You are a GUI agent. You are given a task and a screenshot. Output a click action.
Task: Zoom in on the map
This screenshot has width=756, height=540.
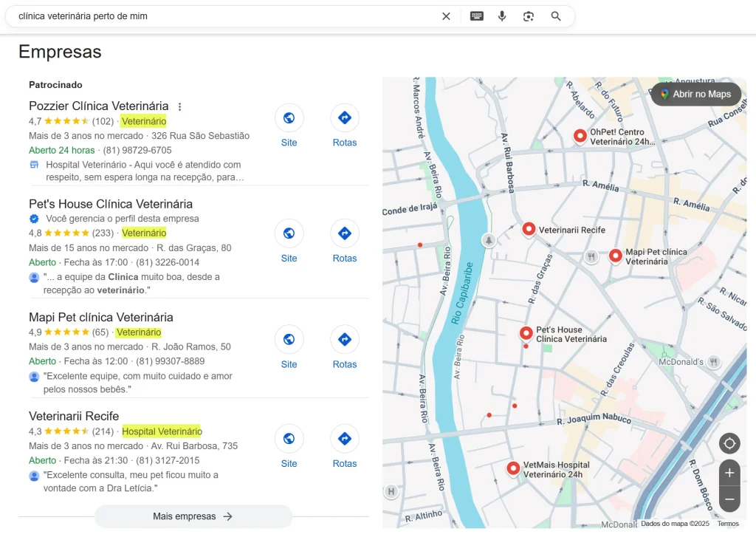pyautogui.click(x=729, y=473)
